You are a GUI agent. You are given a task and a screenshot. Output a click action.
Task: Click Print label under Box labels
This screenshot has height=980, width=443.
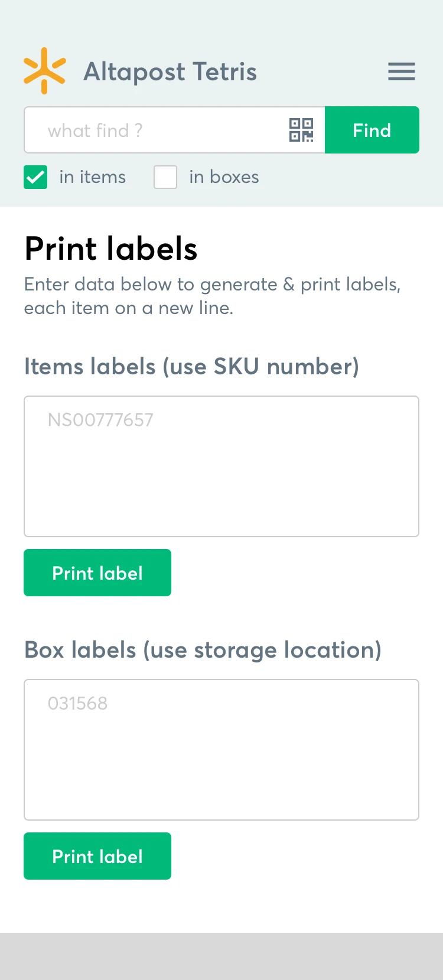pyautogui.click(x=97, y=856)
